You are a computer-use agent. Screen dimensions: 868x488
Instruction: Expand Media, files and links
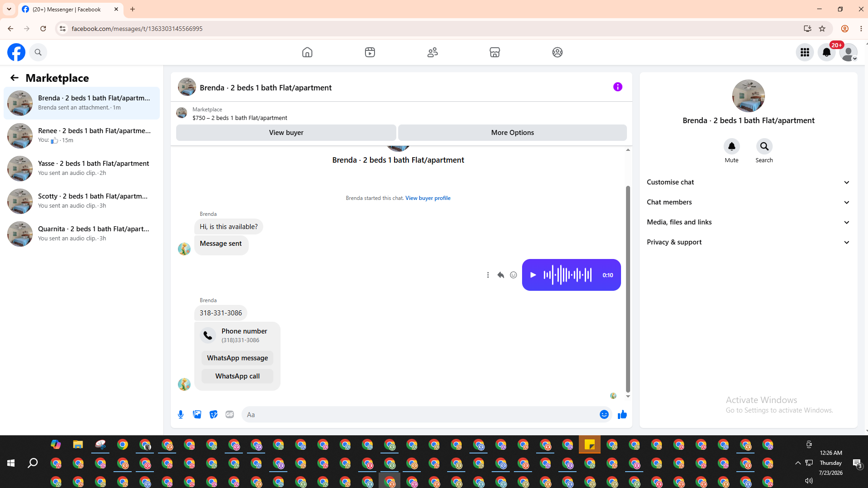(x=748, y=222)
